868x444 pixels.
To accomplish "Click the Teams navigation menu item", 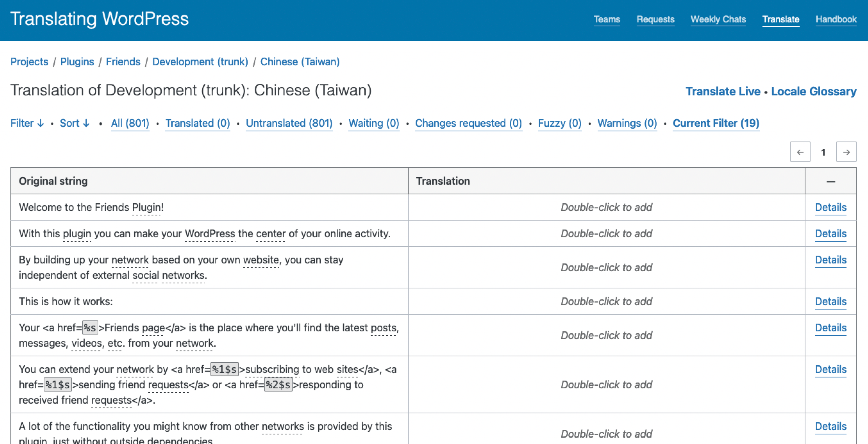I will (607, 19).
